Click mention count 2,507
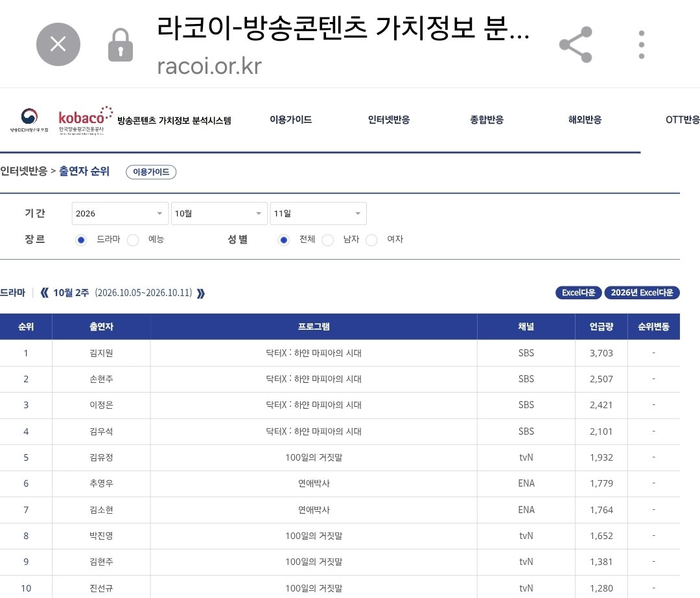The width and height of the screenshot is (700, 598). pyautogui.click(x=601, y=379)
